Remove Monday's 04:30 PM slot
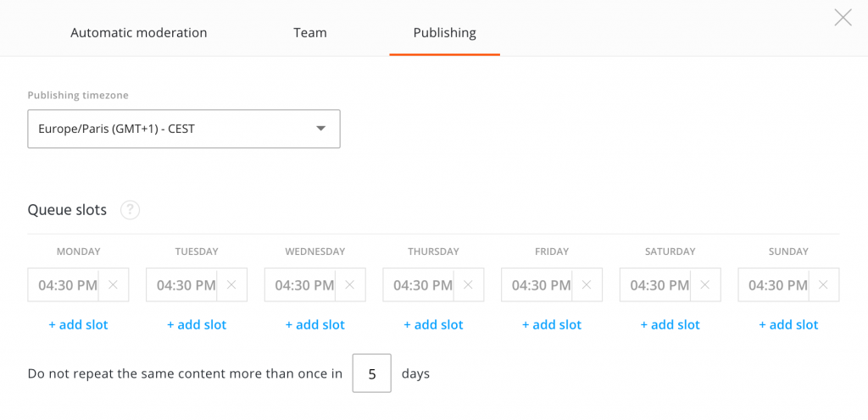The image size is (868, 420). [x=114, y=285]
